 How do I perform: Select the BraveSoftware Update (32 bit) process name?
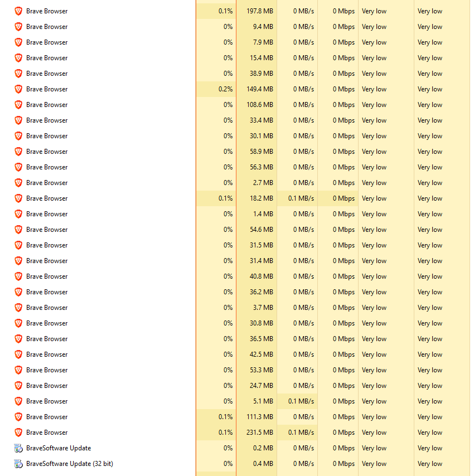tap(70, 464)
